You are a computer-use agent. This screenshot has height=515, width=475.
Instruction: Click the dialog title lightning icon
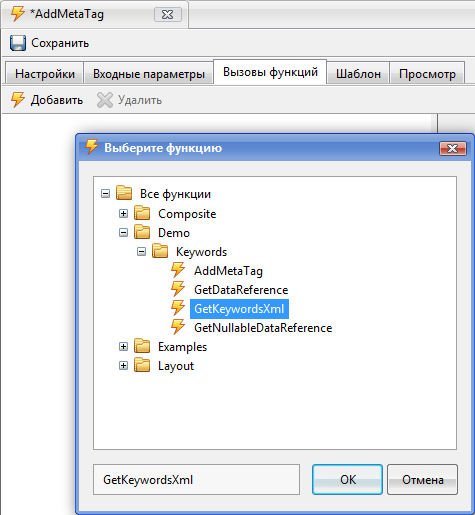click(92, 147)
